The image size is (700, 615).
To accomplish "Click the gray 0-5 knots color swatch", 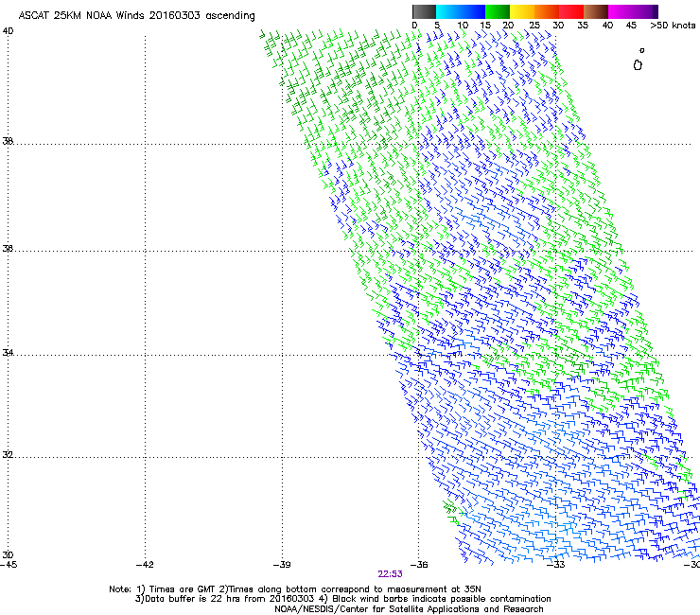I will tap(425, 11).
